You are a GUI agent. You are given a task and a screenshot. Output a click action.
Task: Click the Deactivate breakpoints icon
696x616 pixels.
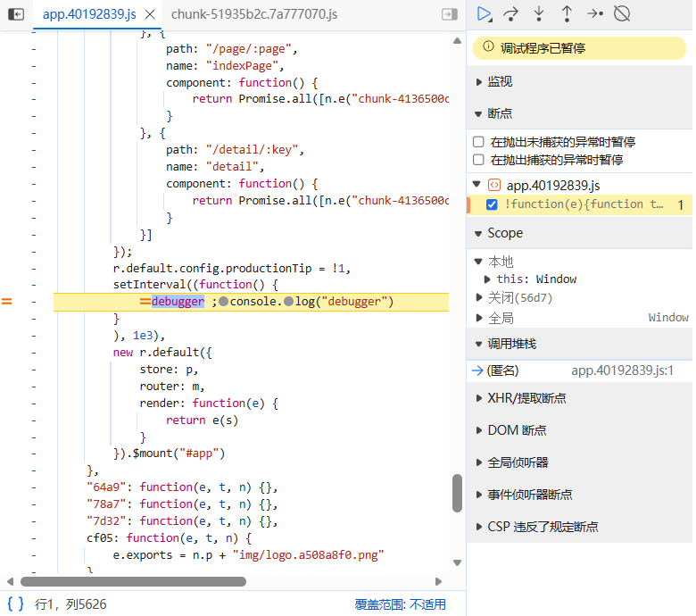[623, 13]
